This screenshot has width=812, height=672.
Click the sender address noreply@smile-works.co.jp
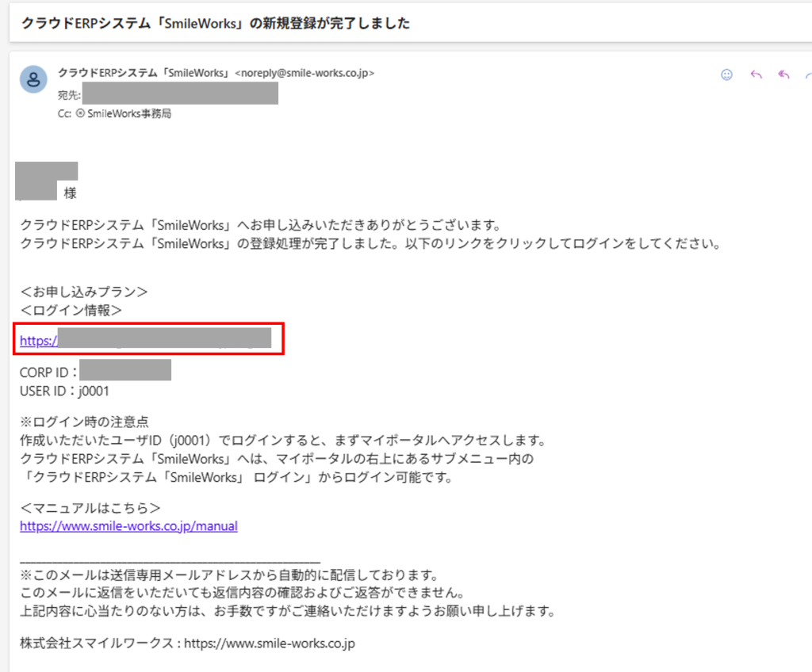point(304,73)
